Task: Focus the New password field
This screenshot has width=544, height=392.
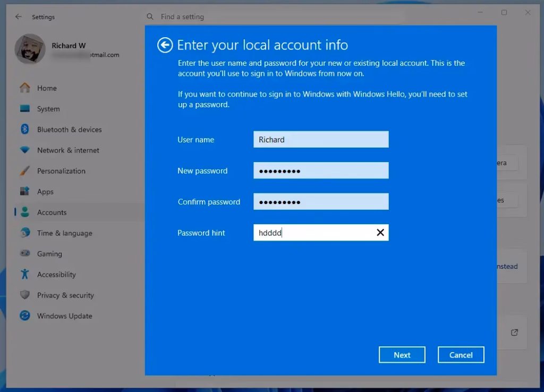Action: (x=321, y=171)
